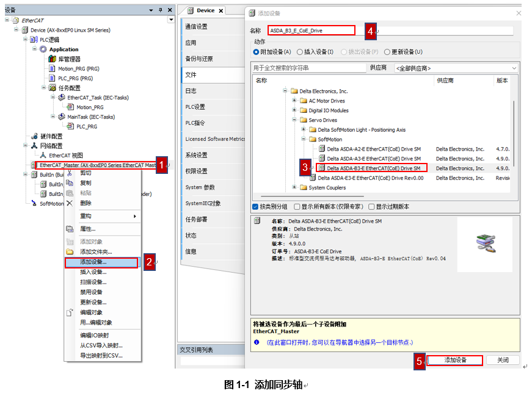Choose 插入设备... from the context menu
Image resolution: width=532 pixels, height=396 pixels.
(103, 272)
